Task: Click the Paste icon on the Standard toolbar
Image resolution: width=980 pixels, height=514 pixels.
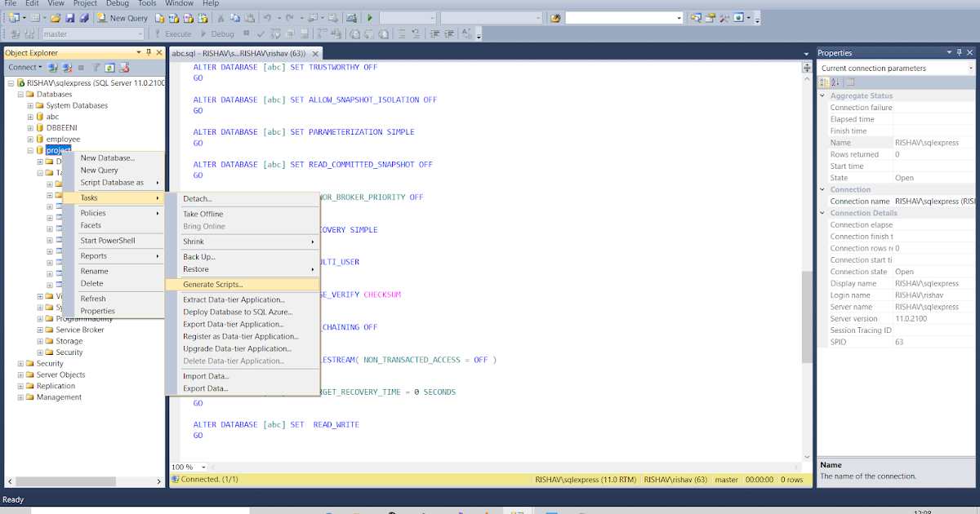Action: pyautogui.click(x=248, y=17)
